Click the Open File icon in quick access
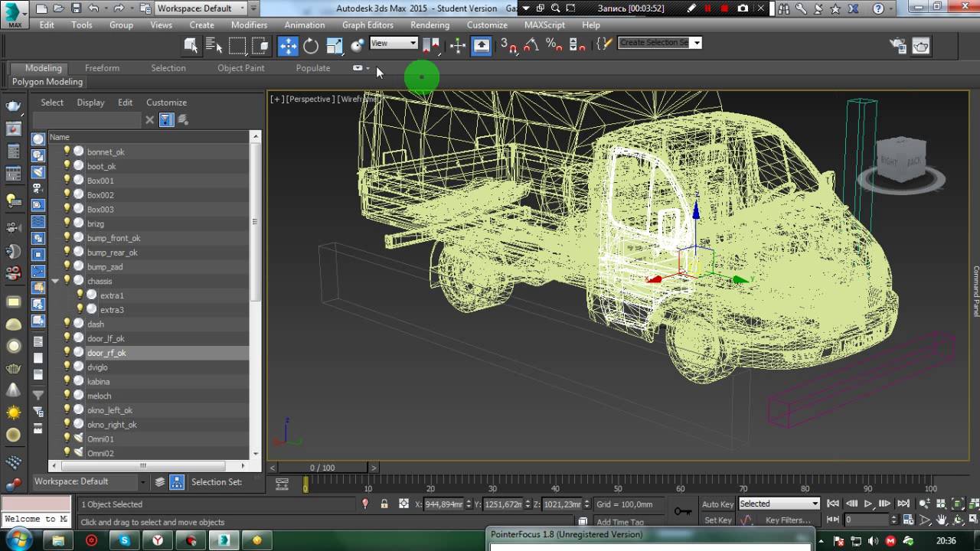The width and height of the screenshot is (980, 551). pos(59,8)
